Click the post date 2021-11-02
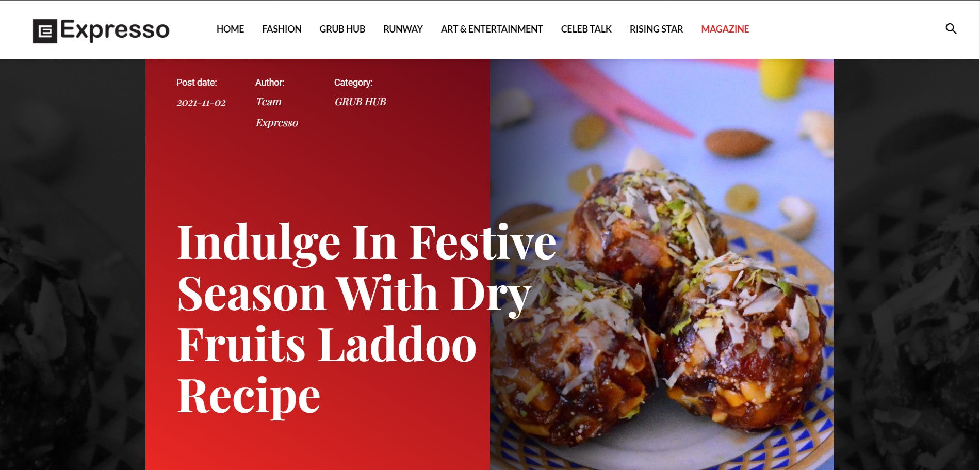980x470 pixels. (201, 102)
